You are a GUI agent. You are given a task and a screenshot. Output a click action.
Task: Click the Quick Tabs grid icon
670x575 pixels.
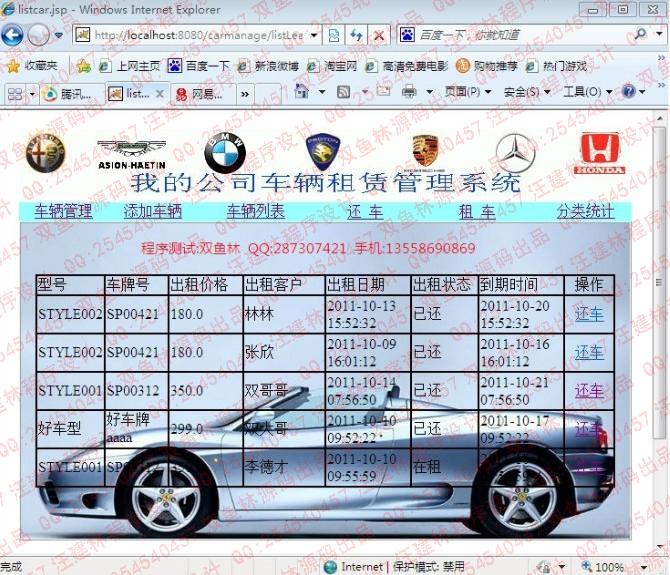pyautogui.click(x=15, y=94)
